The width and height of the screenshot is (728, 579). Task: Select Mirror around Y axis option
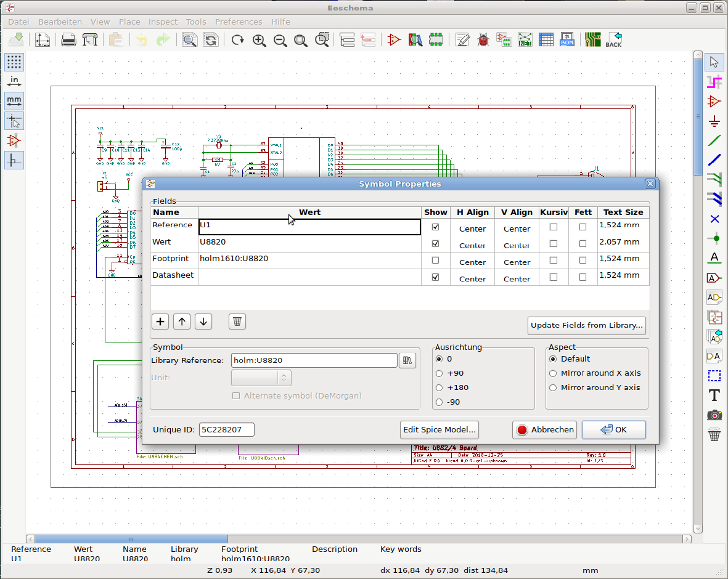pos(553,388)
